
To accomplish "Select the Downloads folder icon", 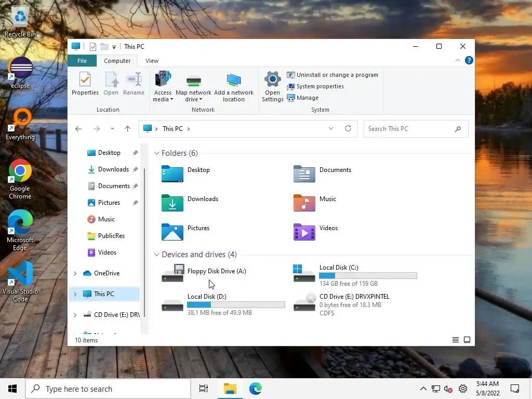I will 172,203.
